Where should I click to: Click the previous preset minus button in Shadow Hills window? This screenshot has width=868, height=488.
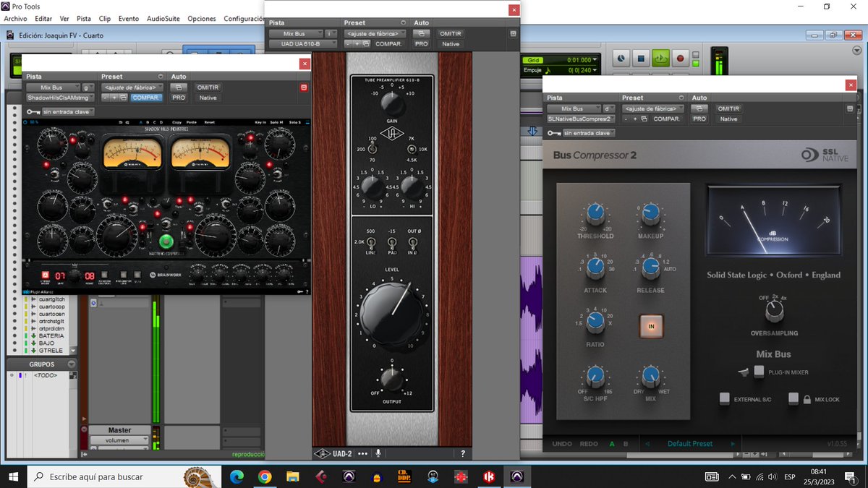tap(106, 98)
